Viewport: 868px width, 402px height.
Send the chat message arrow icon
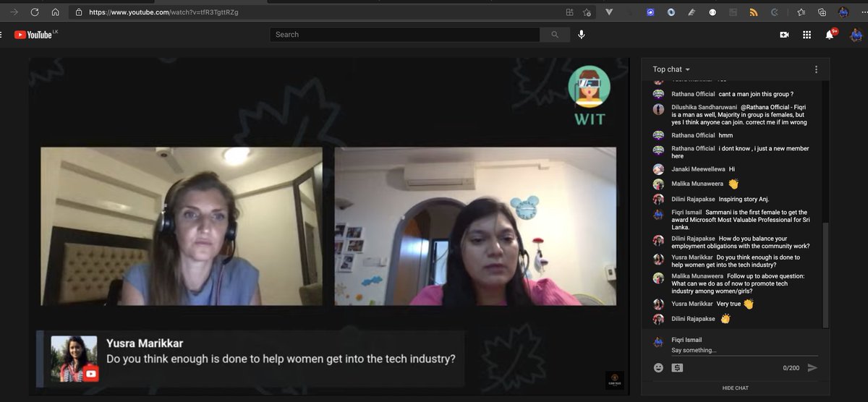812,367
